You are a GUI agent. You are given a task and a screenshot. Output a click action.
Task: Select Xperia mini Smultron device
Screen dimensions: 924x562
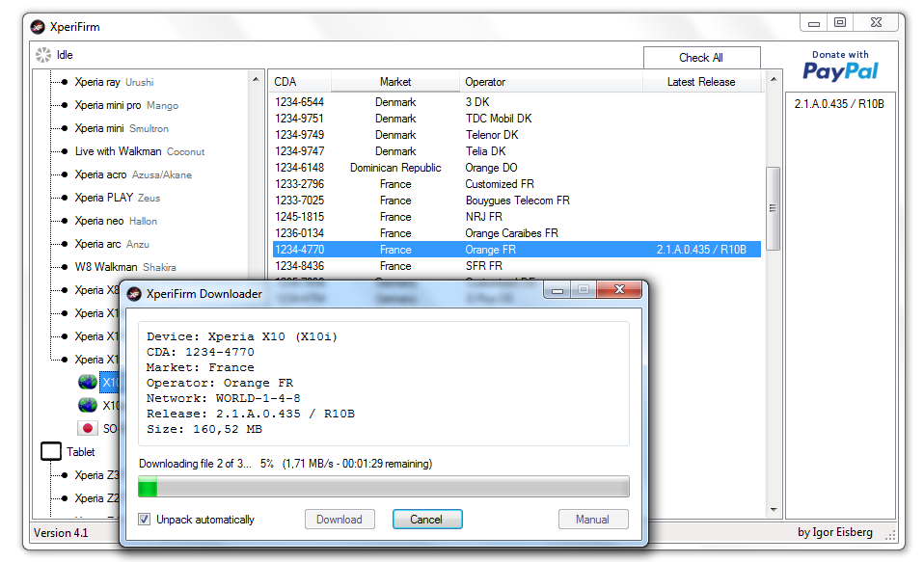point(122,128)
